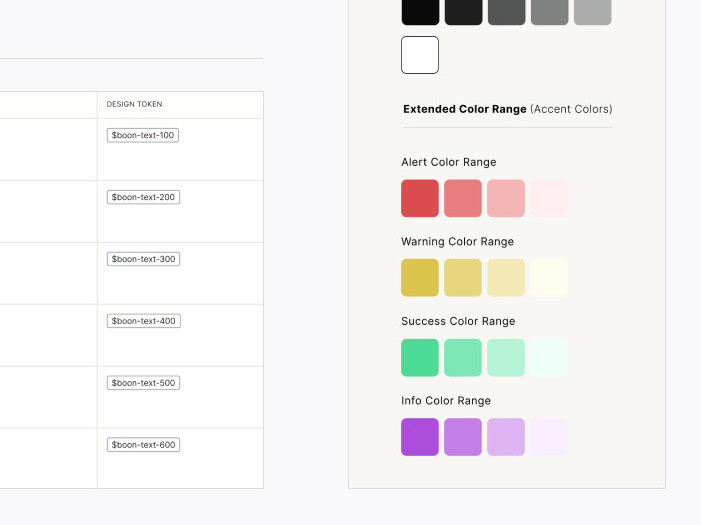This screenshot has height=525, width=701.
Task: Pick the second near-black neutral swatch
Action: 463,12
